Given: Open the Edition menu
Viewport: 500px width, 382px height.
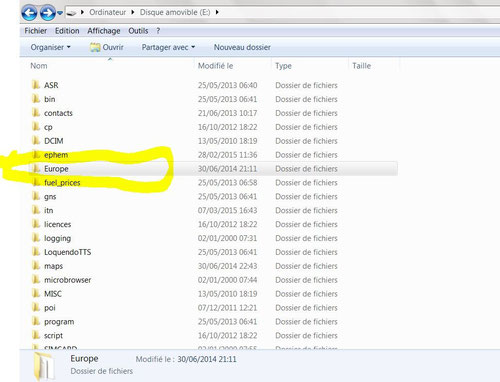Looking at the screenshot, I should [67, 31].
